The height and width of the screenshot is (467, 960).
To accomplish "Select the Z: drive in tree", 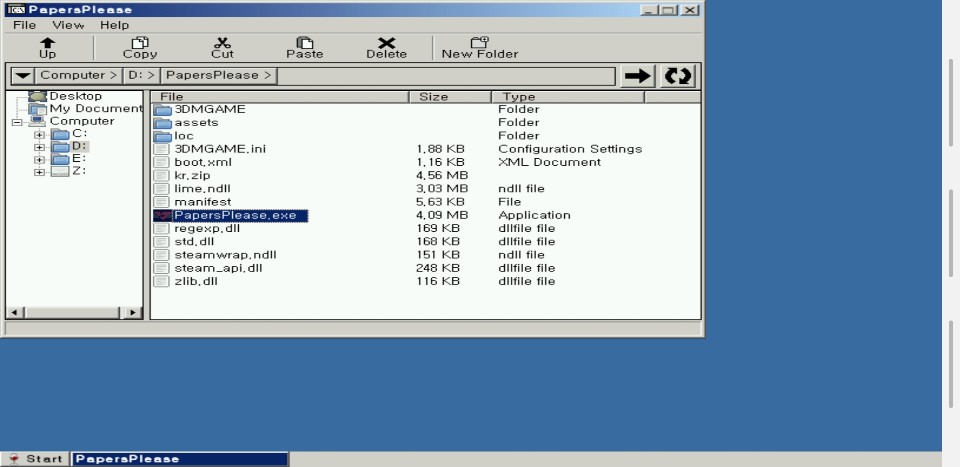I will [78, 171].
